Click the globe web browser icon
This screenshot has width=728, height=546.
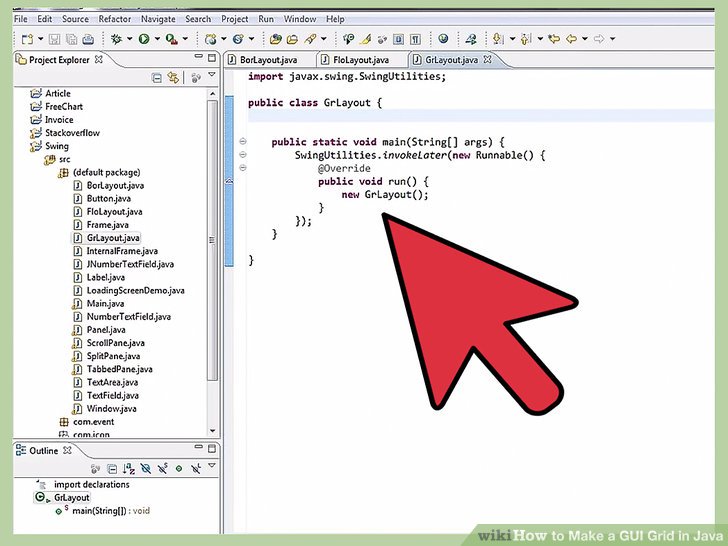(443, 39)
